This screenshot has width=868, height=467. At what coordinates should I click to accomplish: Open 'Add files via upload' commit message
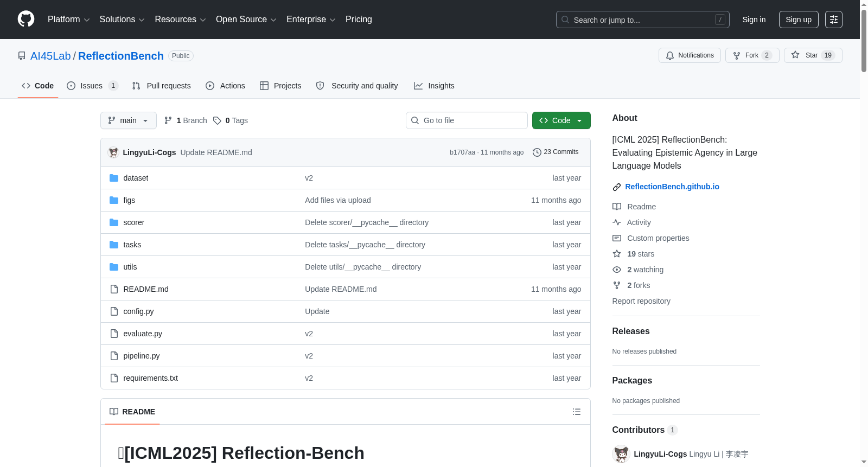pyautogui.click(x=338, y=200)
